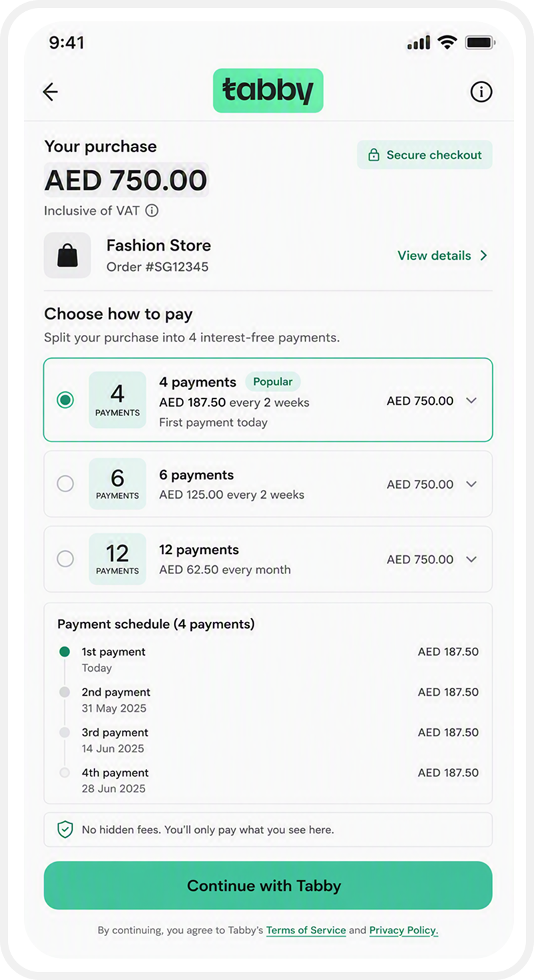
Task: Open View details for the order
Action: click(x=443, y=256)
